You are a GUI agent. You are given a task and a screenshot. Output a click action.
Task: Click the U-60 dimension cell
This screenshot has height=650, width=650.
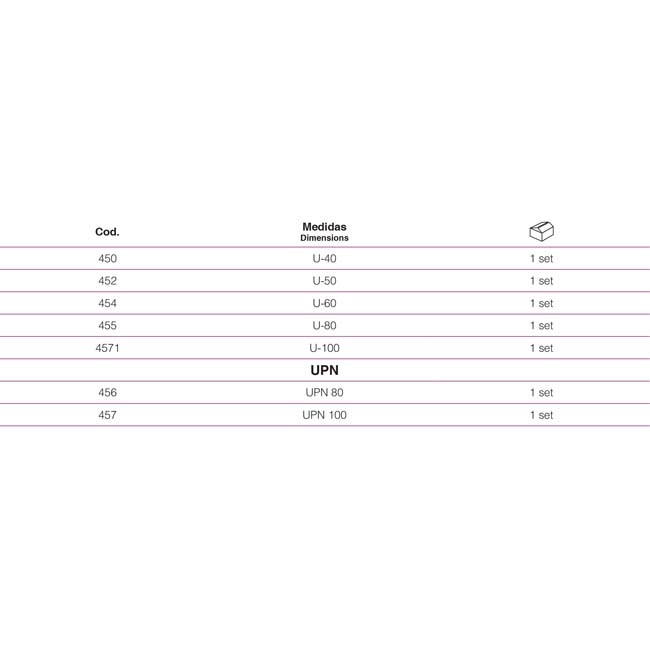(x=325, y=303)
